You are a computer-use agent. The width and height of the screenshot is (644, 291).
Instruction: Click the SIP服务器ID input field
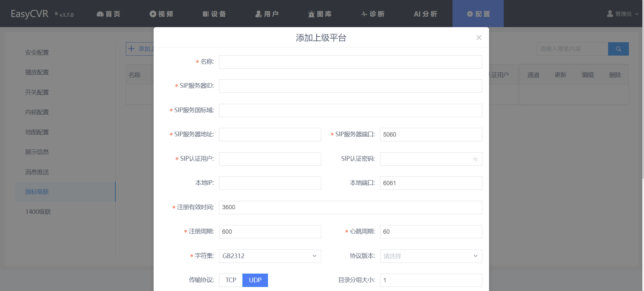(x=351, y=86)
